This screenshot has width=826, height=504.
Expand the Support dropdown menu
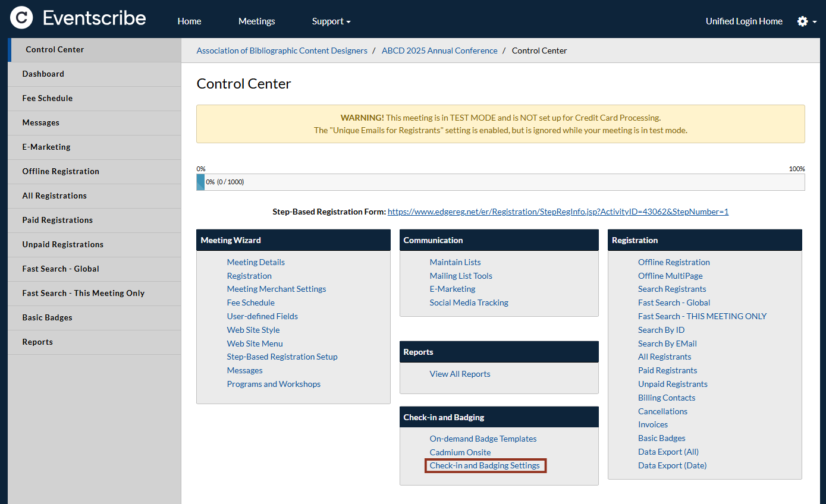[331, 21]
